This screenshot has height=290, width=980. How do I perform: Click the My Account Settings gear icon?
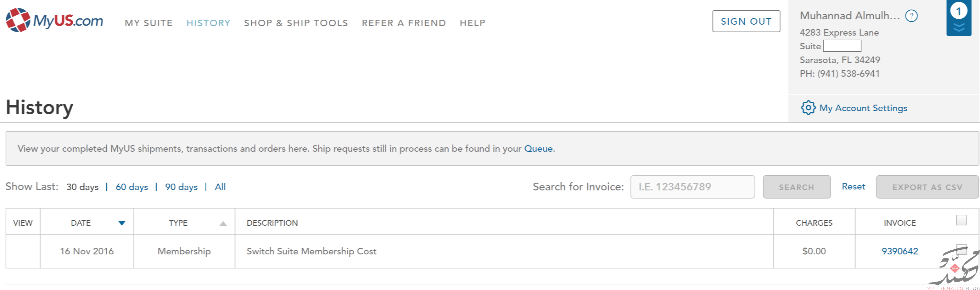pyautogui.click(x=808, y=108)
